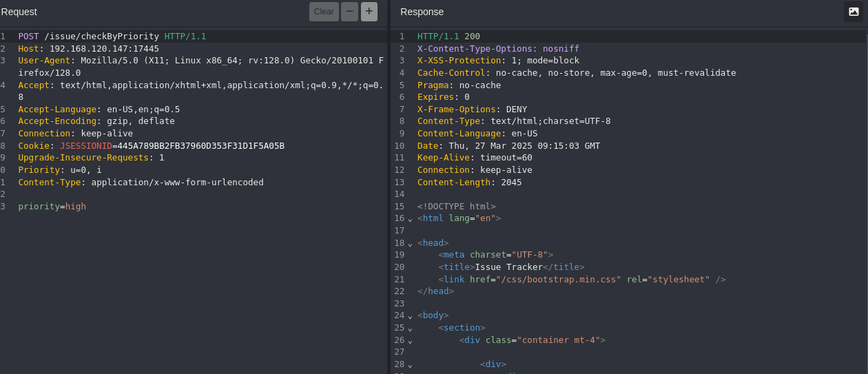Click the request Connection: keep-alive line
This screenshot has width=868, height=374.
click(76, 134)
